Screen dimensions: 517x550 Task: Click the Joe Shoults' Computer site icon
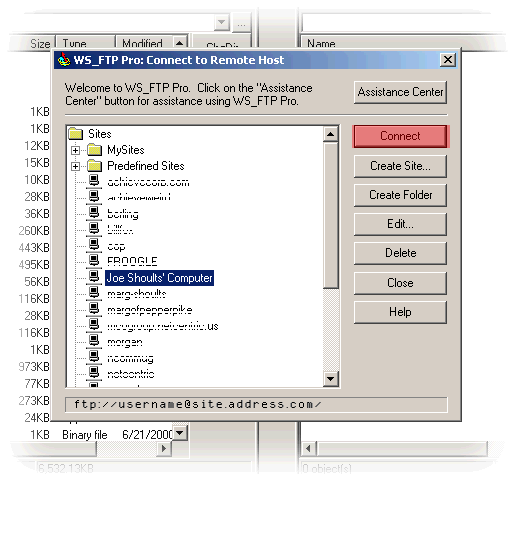point(94,277)
